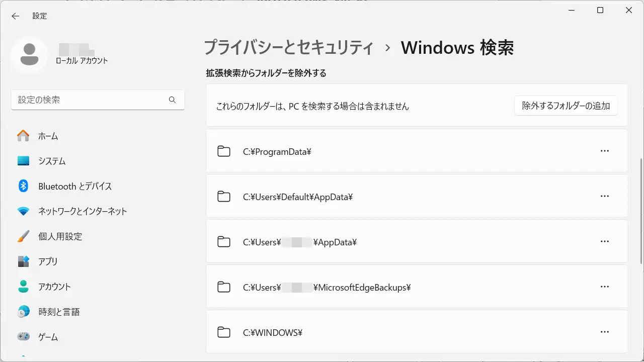
Task: Click the ネットワーク Wi-Fi icon
Action: click(23, 211)
